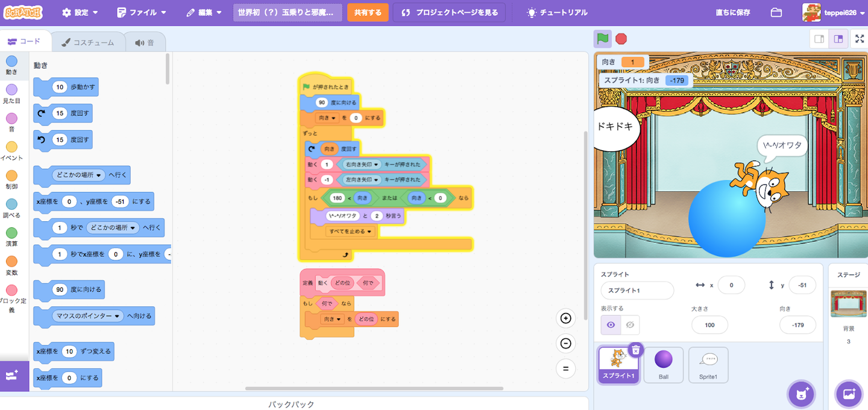Open the チュートリアル tutorials link
This screenshot has width=868, height=410.
(556, 12)
